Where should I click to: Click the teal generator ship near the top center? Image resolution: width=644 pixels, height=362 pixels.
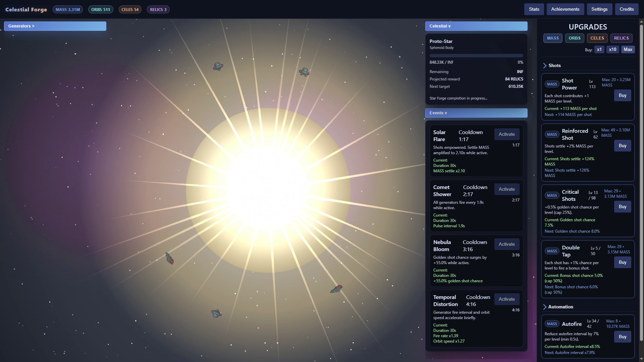pyautogui.click(x=304, y=72)
